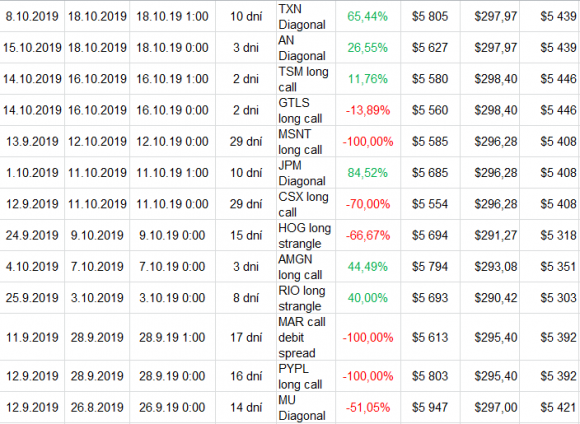This screenshot has height=424, width=580.
Task: Click the 40,00% profit cell
Action: coord(368,298)
